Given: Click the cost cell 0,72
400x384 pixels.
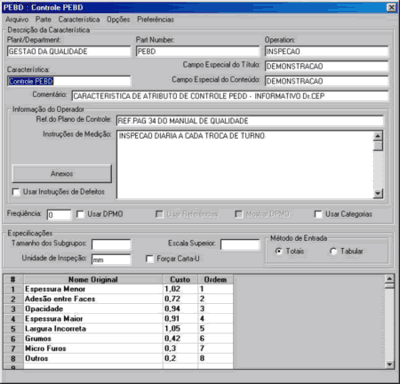Looking at the screenshot, I should tap(180, 299).
